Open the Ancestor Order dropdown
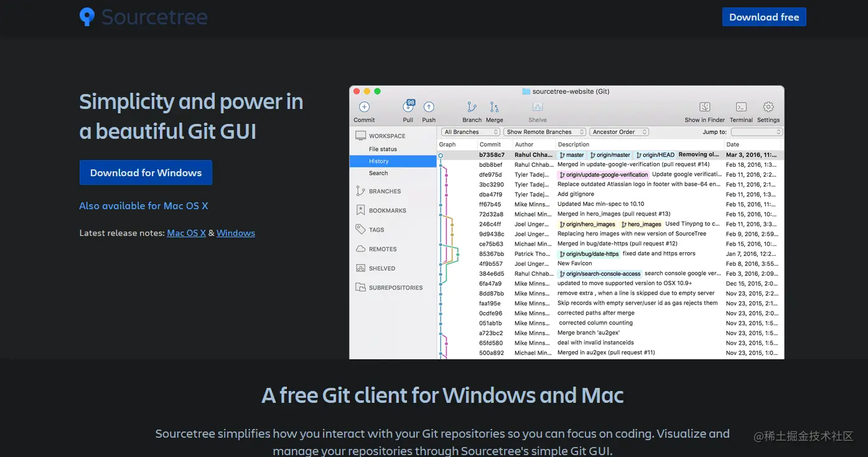868x457 pixels. coord(619,132)
